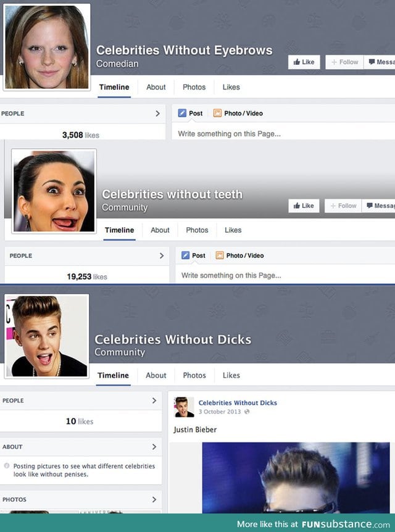395x532 pixels.
Task: Click Celebrities Without Dicks page title
Action: pos(173,339)
